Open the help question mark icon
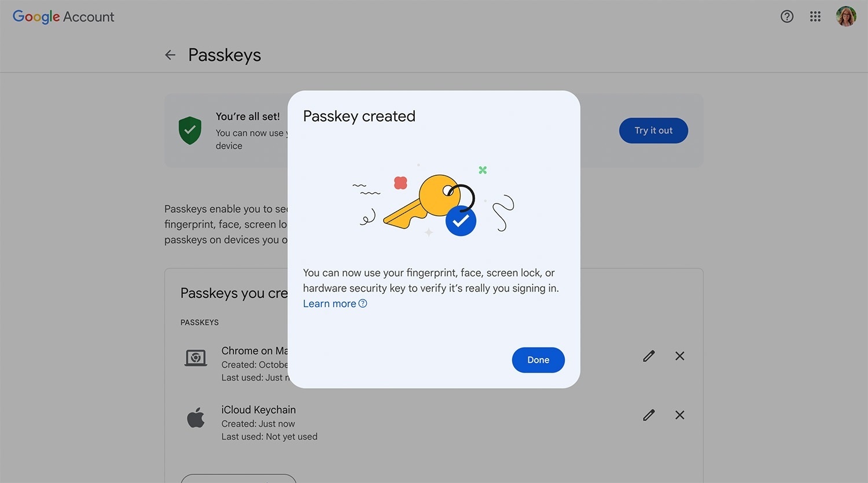Viewport: 868px width, 483px height. click(x=787, y=16)
